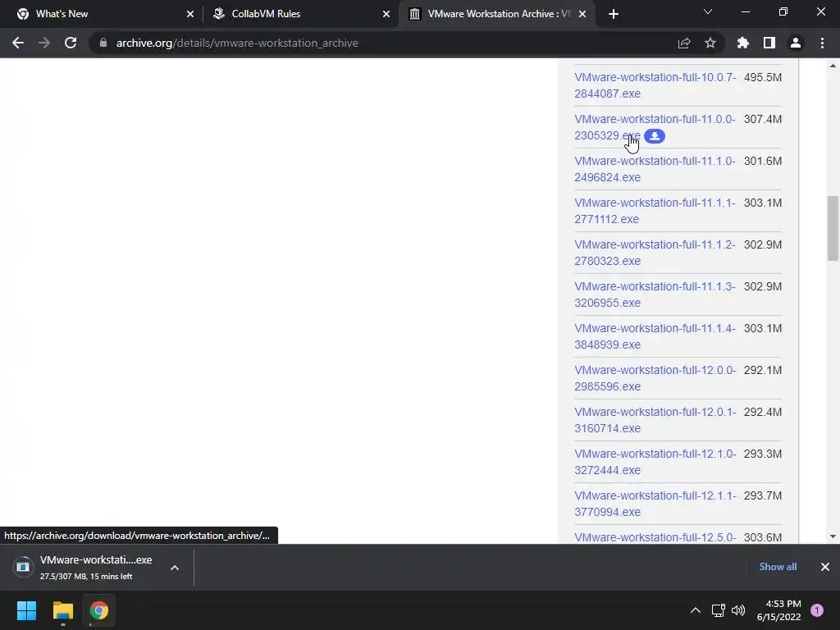
Task: Bookmark this tab with the star icon
Action: pyautogui.click(x=710, y=43)
